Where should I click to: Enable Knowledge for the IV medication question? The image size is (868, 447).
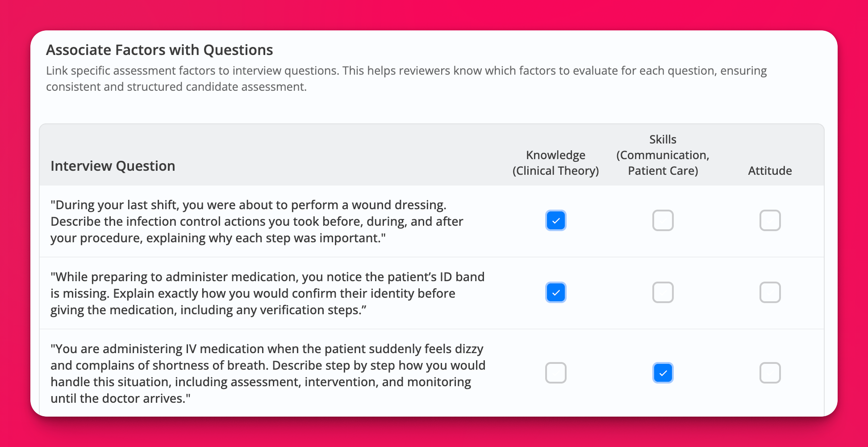(x=555, y=373)
